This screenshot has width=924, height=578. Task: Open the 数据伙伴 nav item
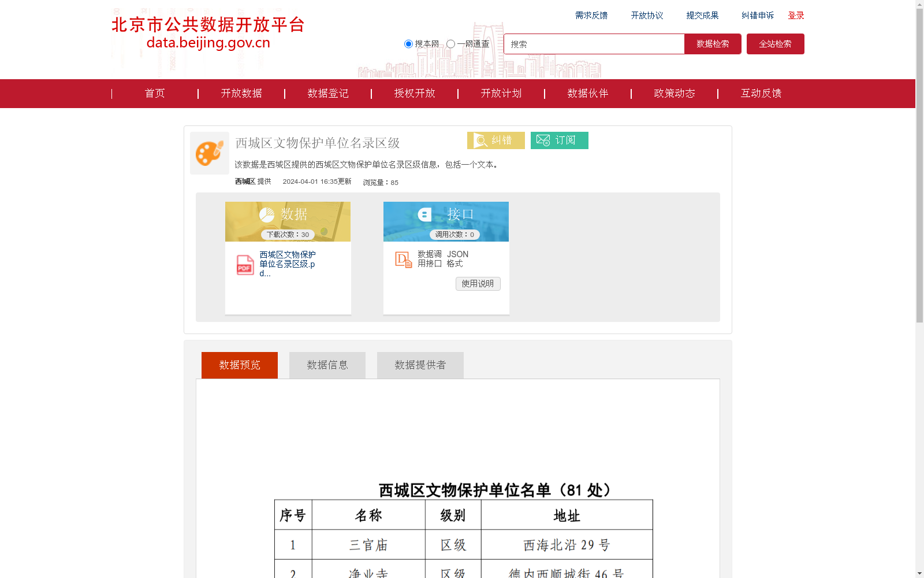[588, 94]
